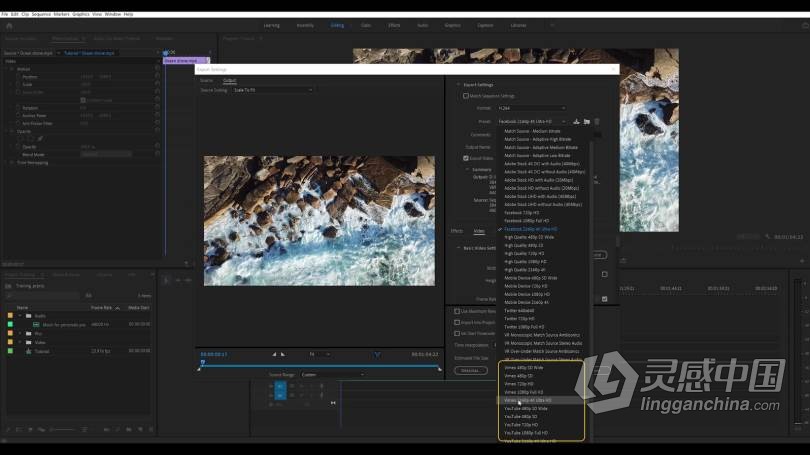Select YouTube 1080p Full HD preset
Viewport: 810px width, 455px height.
click(x=526, y=433)
